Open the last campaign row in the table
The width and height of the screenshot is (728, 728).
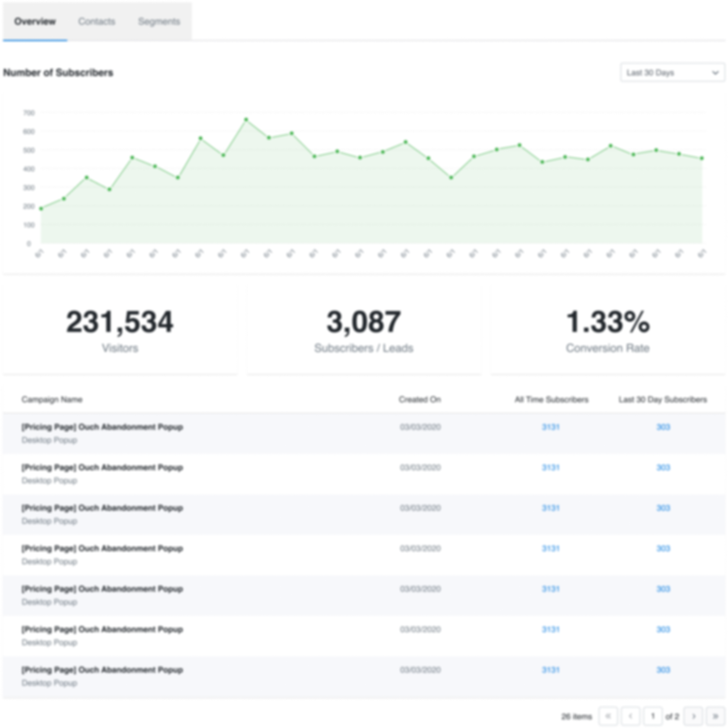tap(102, 670)
